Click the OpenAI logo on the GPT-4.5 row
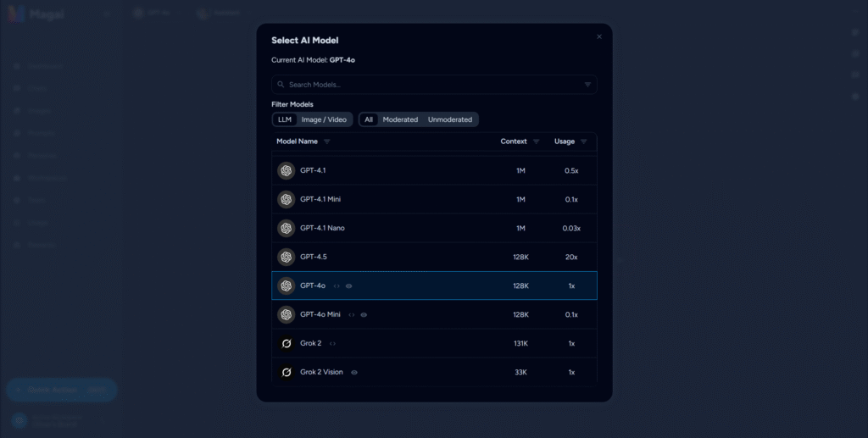 pyautogui.click(x=287, y=258)
